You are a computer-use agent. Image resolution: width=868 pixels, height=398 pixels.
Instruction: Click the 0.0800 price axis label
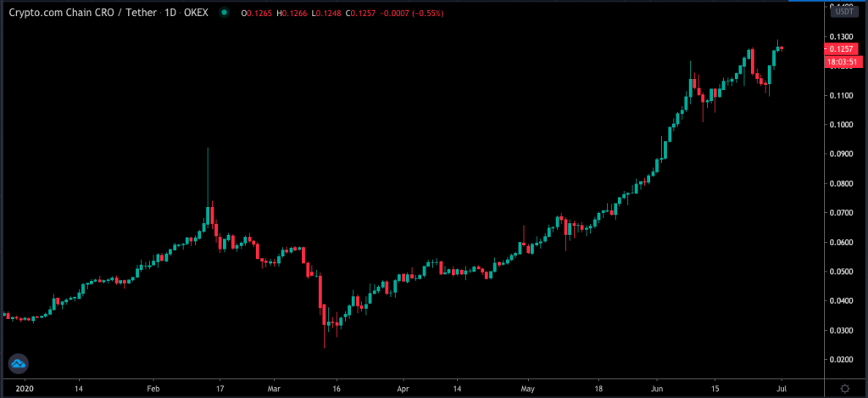[841, 183]
